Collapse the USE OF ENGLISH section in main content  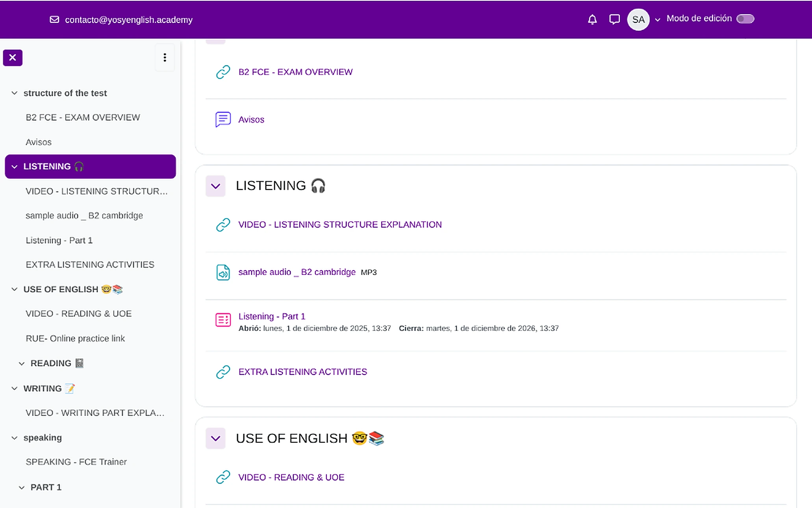[x=215, y=438]
